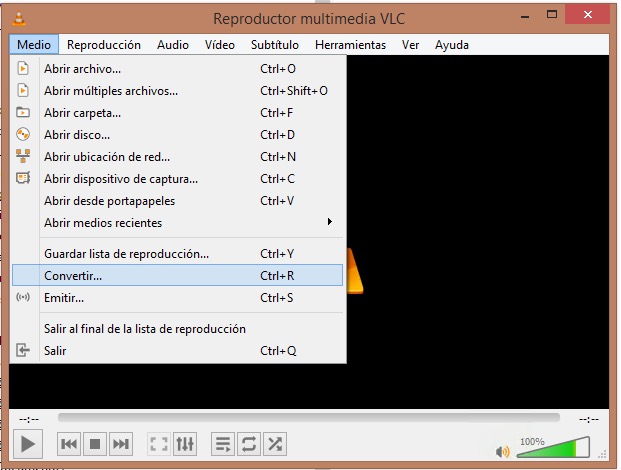Click the Abrir disco disc icon

click(23, 134)
